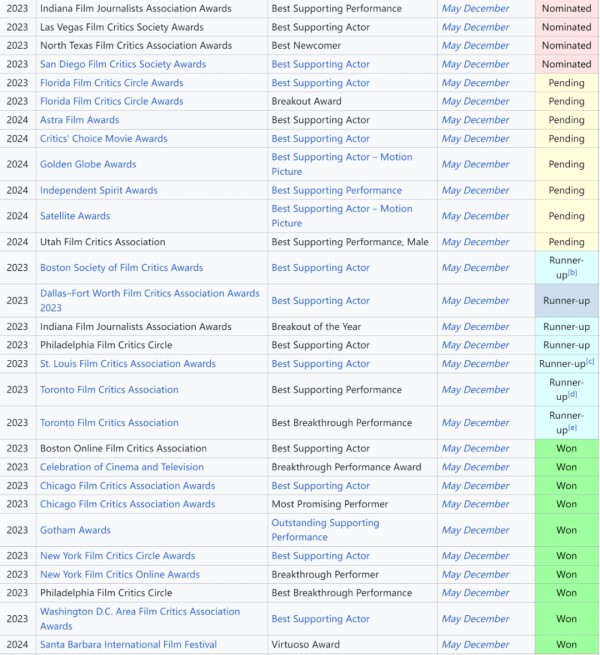The width and height of the screenshot is (600, 655).
Task: Click Satellite Awards Best Supporting Actor – Motion Picture
Action: [342, 216]
